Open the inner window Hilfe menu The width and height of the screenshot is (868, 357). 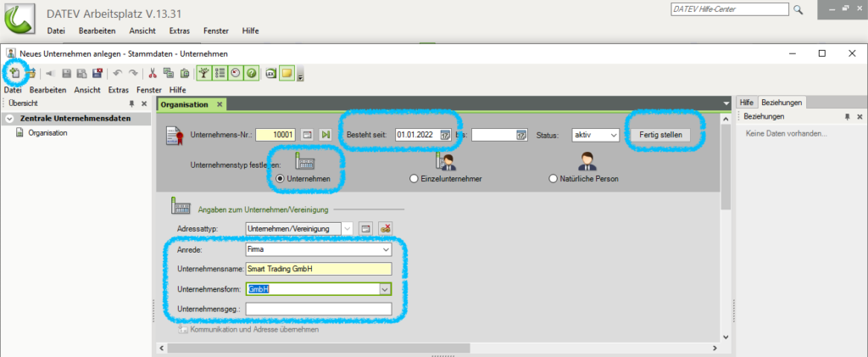tap(178, 90)
